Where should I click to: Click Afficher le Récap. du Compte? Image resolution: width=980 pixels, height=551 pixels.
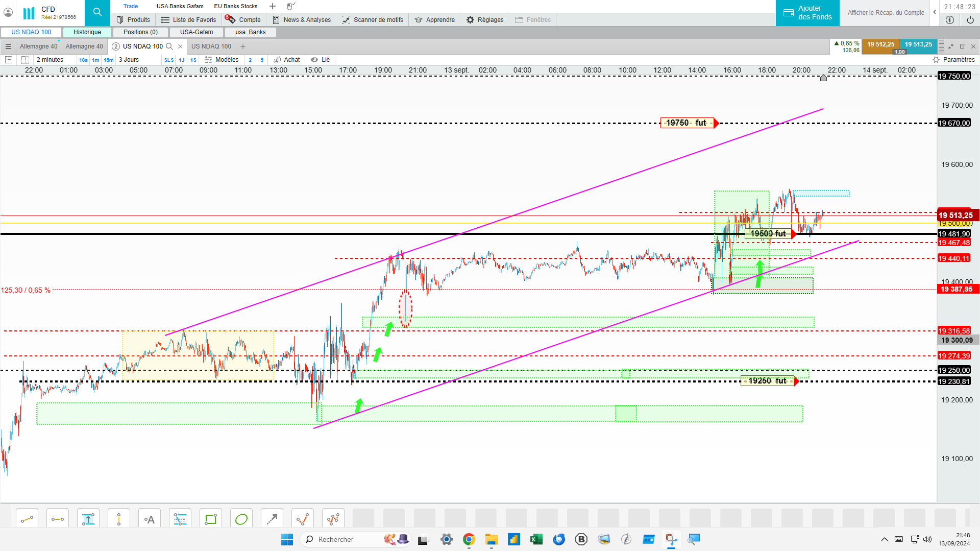click(886, 13)
